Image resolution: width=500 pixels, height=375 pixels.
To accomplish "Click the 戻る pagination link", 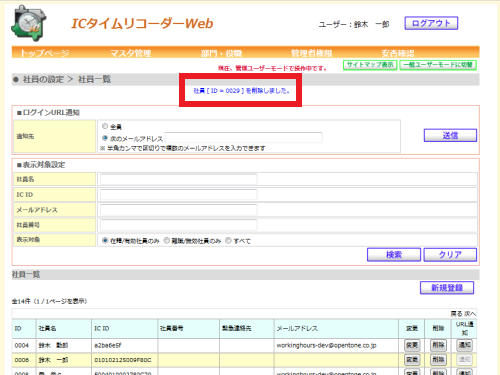I will [456, 314].
